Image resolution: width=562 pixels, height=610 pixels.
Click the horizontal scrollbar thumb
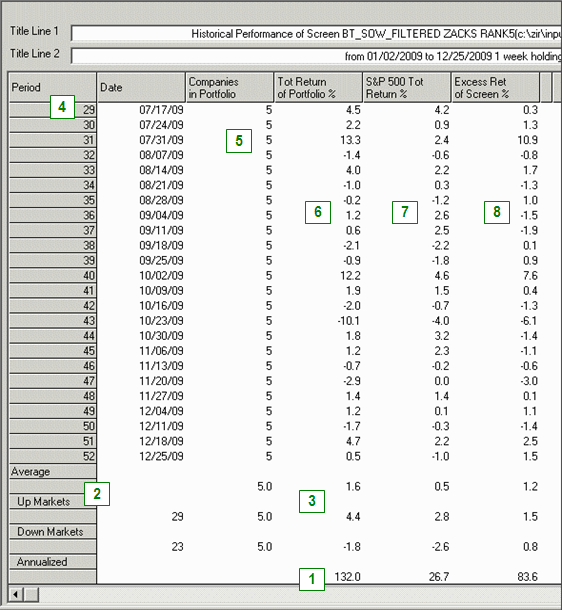pyautogui.click(x=31, y=594)
